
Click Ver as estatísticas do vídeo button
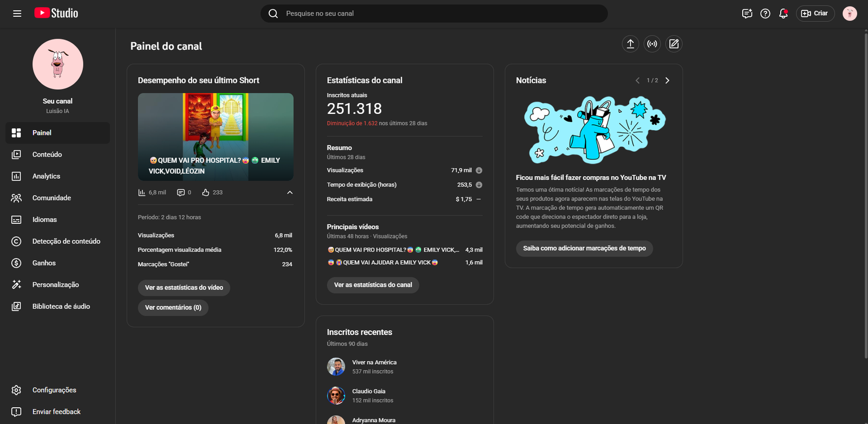coord(184,287)
